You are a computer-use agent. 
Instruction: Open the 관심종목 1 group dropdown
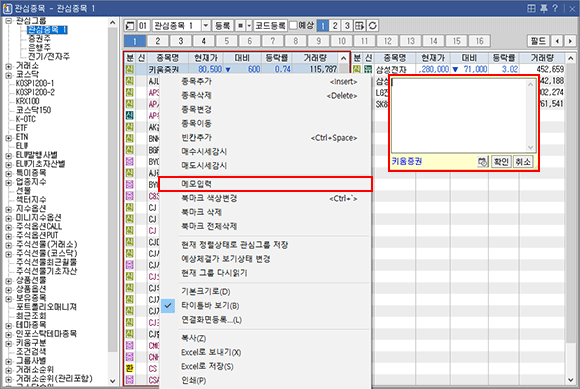pos(206,26)
